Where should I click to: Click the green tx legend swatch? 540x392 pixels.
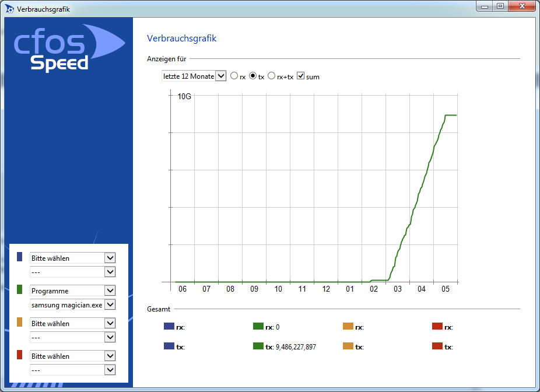pos(258,346)
